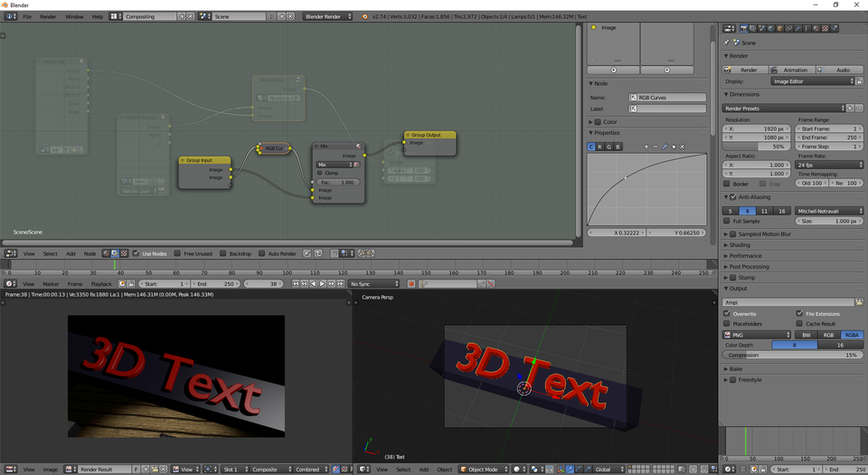Image resolution: width=868 pixels, height=475 pixels.
Task: Click the Animation render button
Action: (x=793, y=70)
